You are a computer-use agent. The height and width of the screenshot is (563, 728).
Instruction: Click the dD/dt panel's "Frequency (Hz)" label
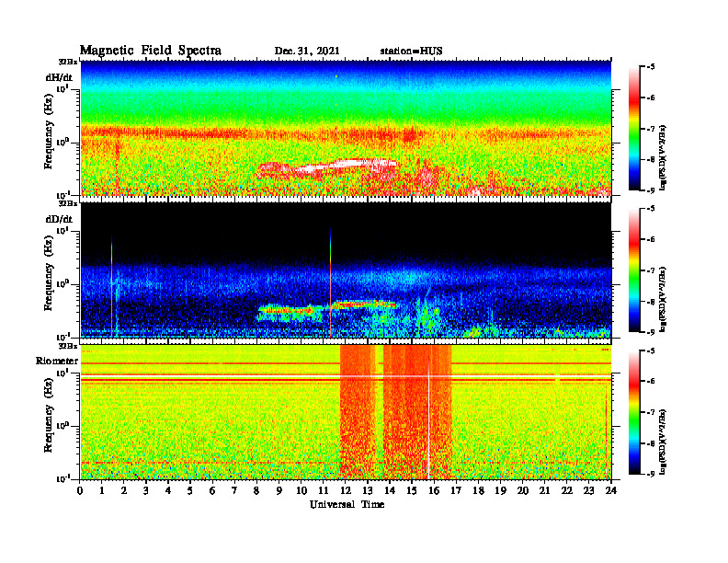click(x=49, y=273)
